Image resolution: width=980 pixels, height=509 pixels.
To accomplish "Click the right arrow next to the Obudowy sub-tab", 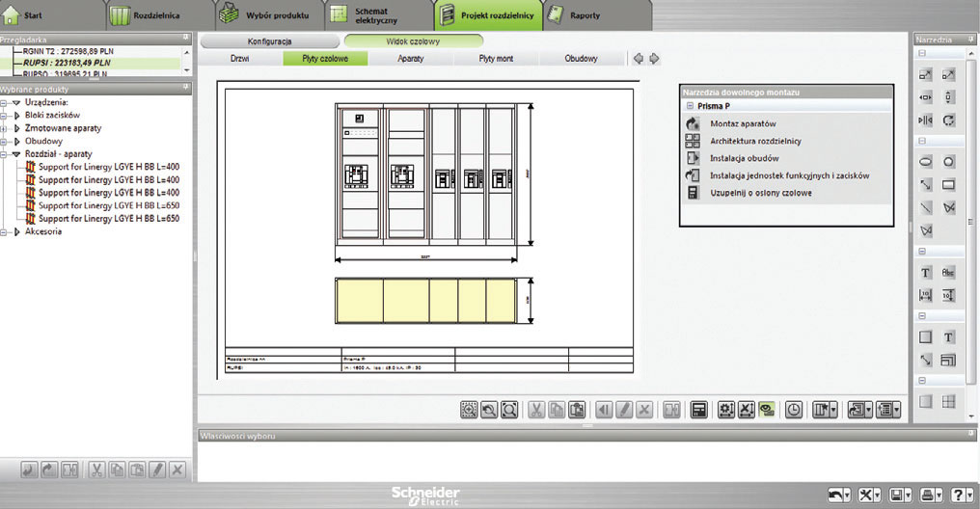I will [654, 58].
